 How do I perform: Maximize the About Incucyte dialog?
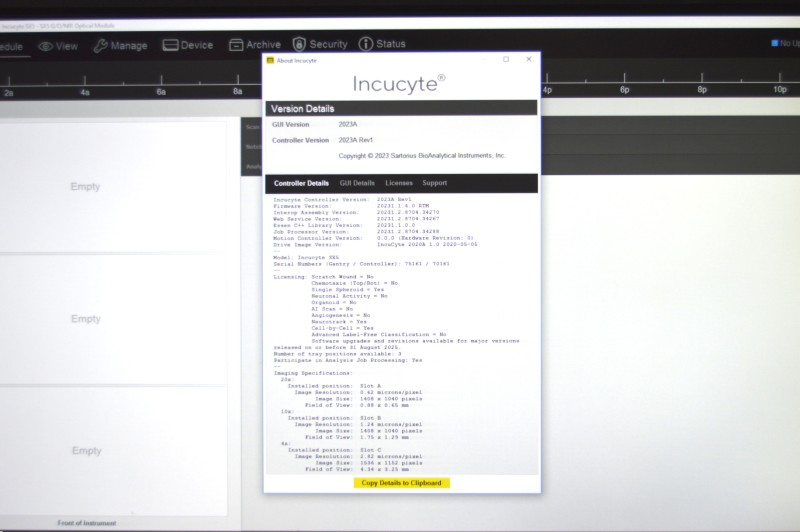pos(506,59)
